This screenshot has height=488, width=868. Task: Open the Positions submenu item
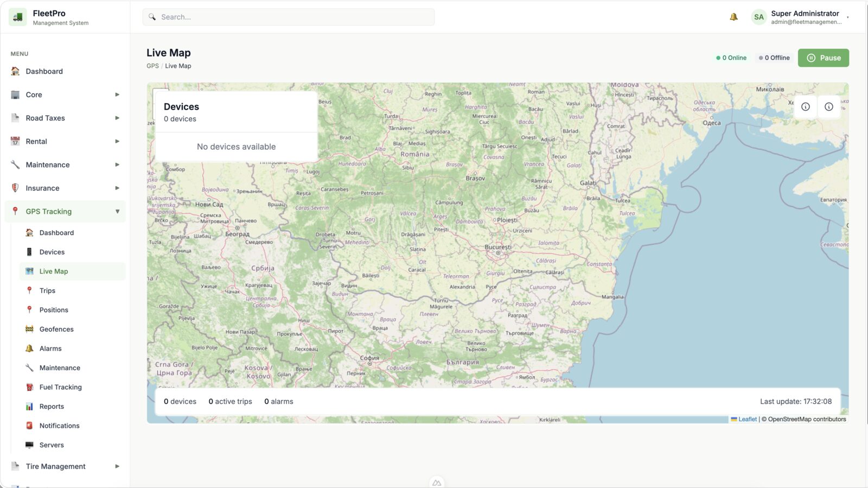72,310
